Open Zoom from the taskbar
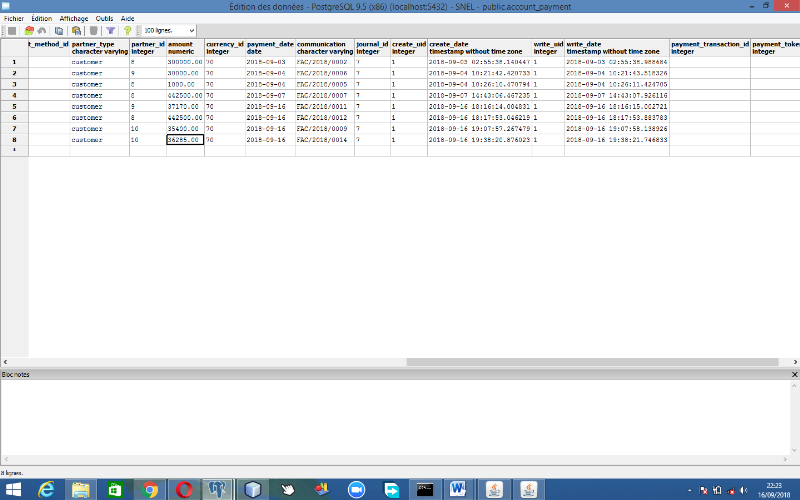The height and width of the screenshot is (500, 800). [357, 490]
